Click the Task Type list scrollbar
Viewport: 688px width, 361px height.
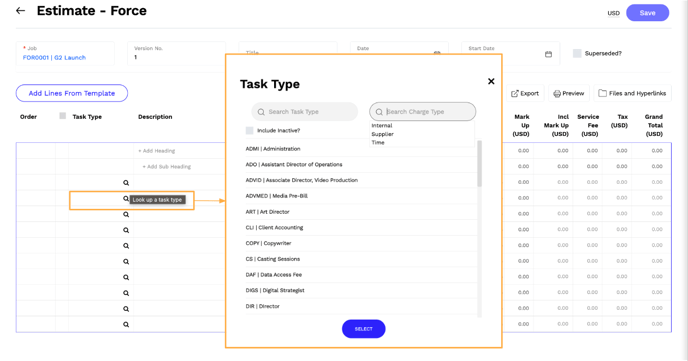[x=480, y=164]
